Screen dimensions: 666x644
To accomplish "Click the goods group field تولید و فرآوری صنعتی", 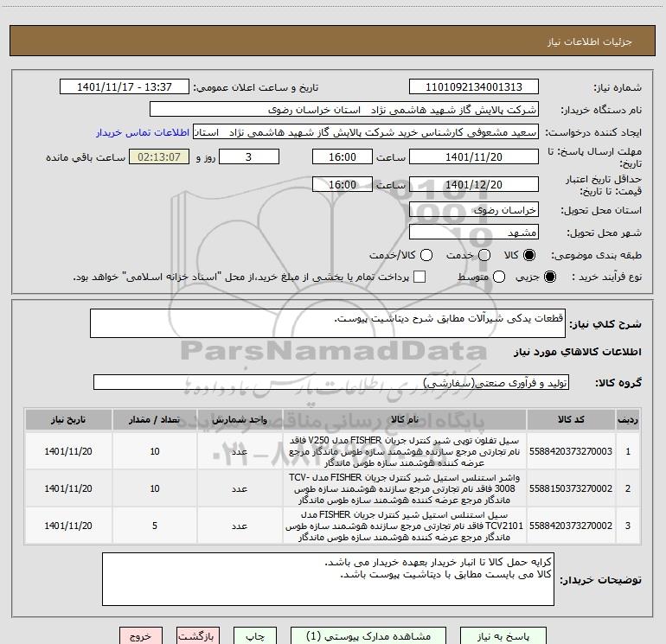I will 331,382.
